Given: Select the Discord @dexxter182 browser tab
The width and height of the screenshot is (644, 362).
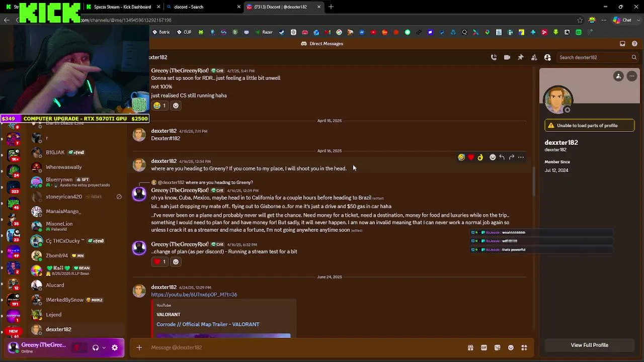Looking at the screenshot, I should coord(284,7).
